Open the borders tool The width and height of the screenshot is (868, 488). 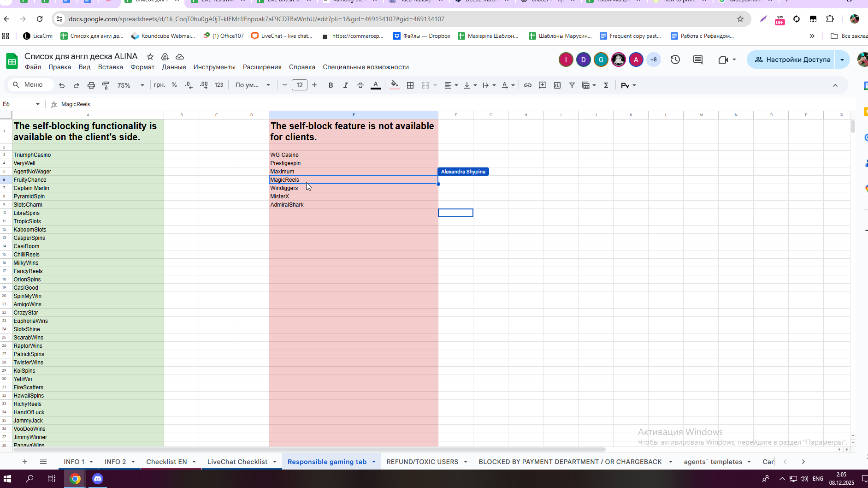click(410, 85)
